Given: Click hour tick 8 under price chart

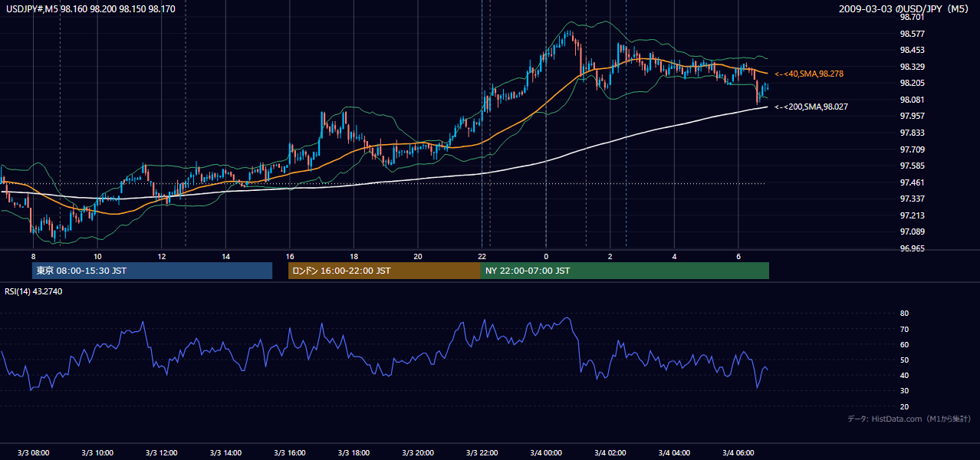Looking at the screenshot, I should coord(33,256).
